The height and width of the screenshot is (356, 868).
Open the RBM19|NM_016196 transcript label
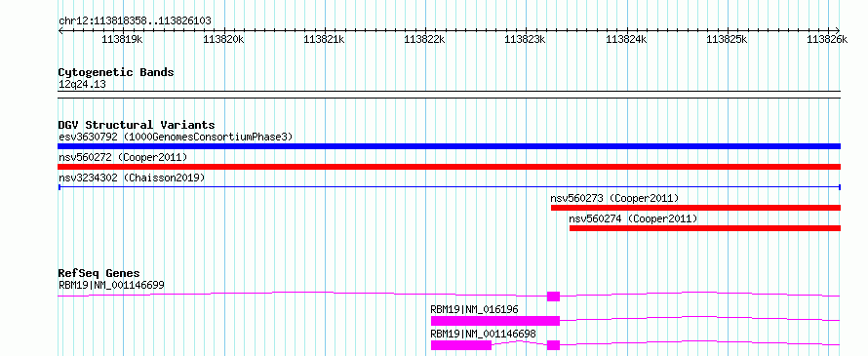tap(474, 310)
